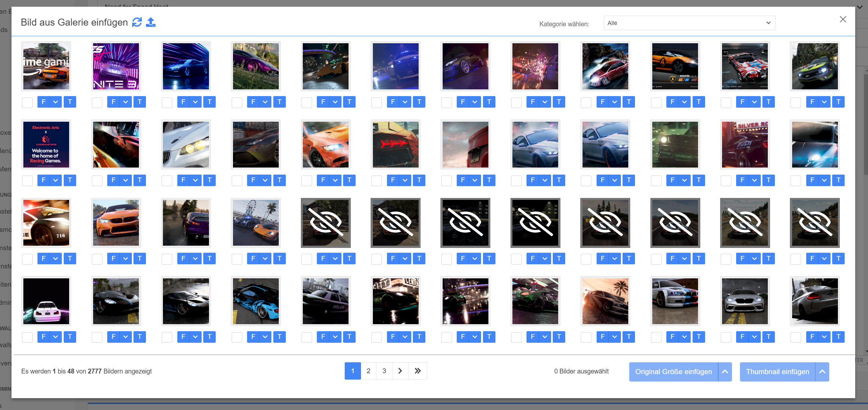Open the CITY CENTER neon thumbnail
Screen dimensions: 868x410
click(x=396, y=301)
